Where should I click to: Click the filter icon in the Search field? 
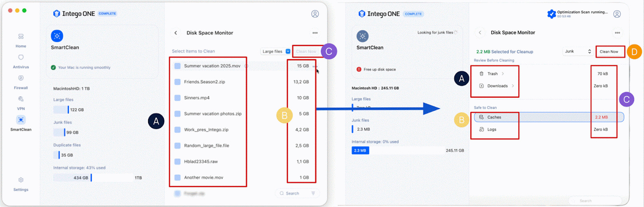click(x=313, y=193)
